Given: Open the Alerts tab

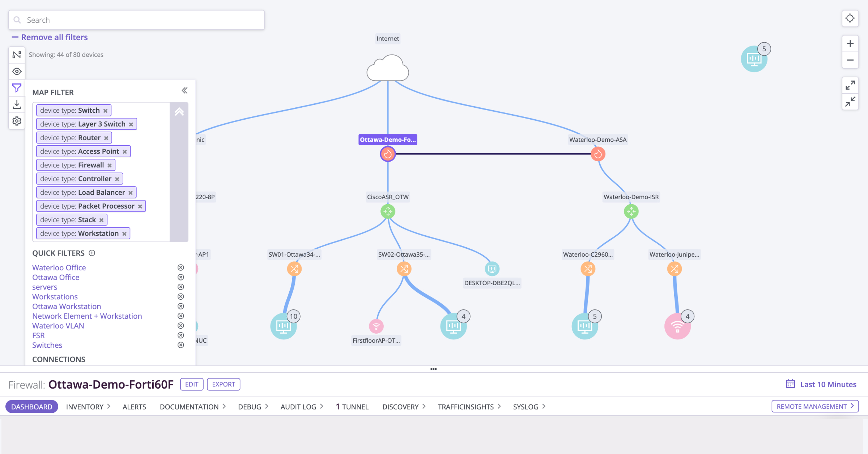Looking at the screenshot, I should pyautogui.click(x=134, y=407).
